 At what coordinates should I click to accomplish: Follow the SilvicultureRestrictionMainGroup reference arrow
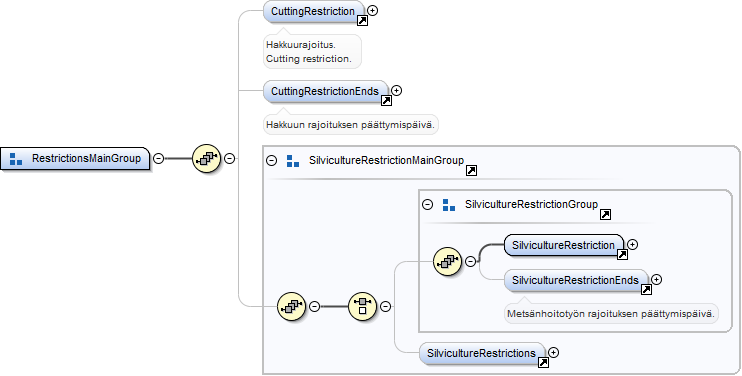[471, 171]
